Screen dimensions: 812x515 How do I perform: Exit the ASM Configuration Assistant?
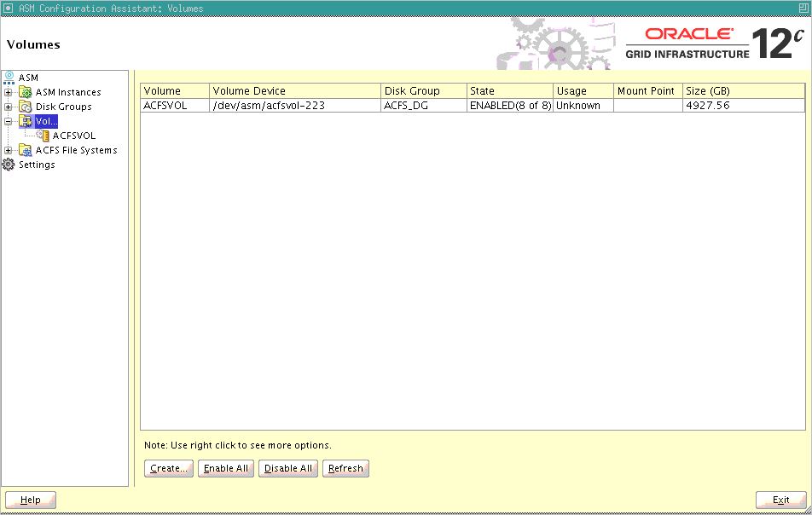click(781, 500)
